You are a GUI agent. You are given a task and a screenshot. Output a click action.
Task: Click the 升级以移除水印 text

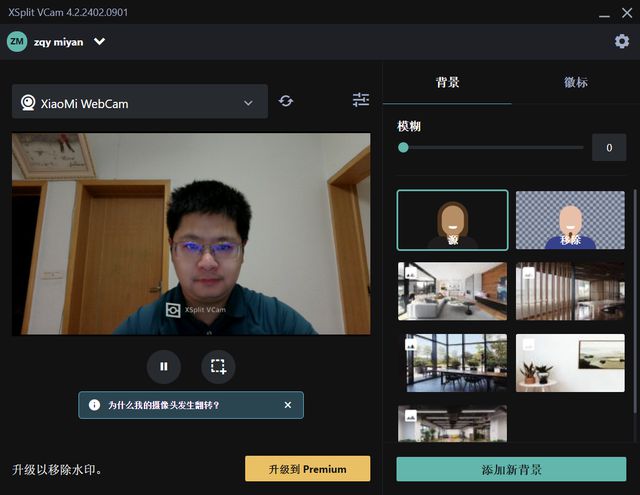pyautogui.click(x=57, y=469)
